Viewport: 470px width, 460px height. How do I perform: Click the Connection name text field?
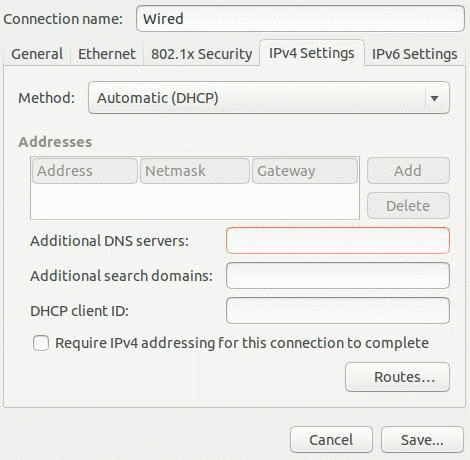[300, 19]
